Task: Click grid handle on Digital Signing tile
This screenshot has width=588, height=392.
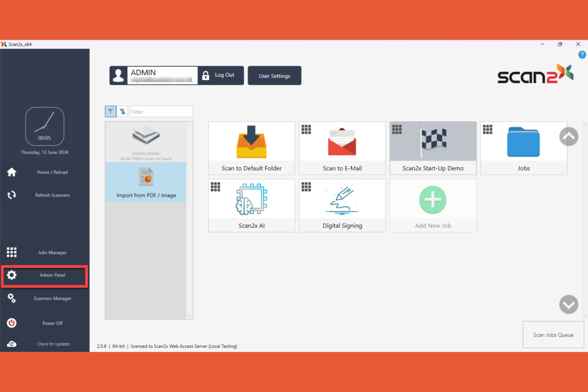Action: click(x=306, y=187)
